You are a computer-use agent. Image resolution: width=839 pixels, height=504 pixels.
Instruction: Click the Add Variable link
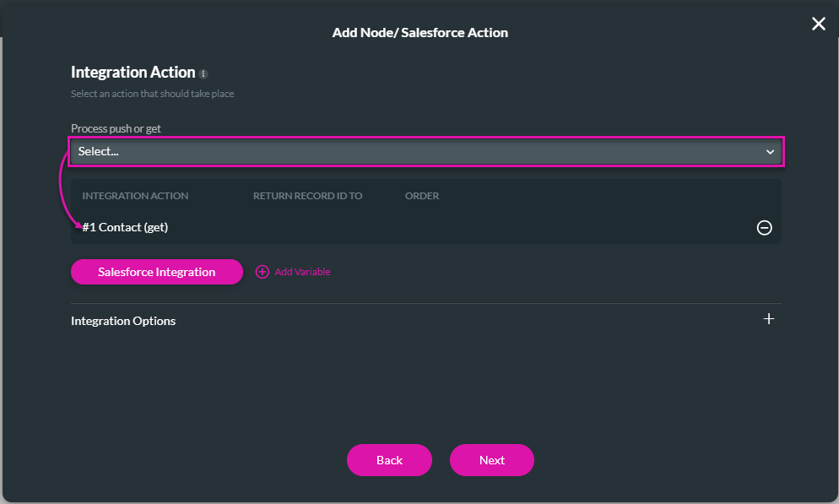301,272
